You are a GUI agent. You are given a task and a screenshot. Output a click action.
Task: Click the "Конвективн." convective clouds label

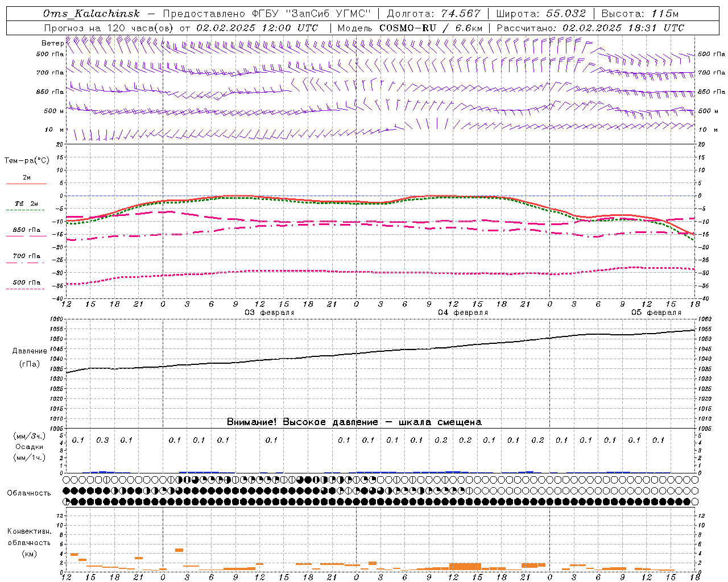point(30,531)
